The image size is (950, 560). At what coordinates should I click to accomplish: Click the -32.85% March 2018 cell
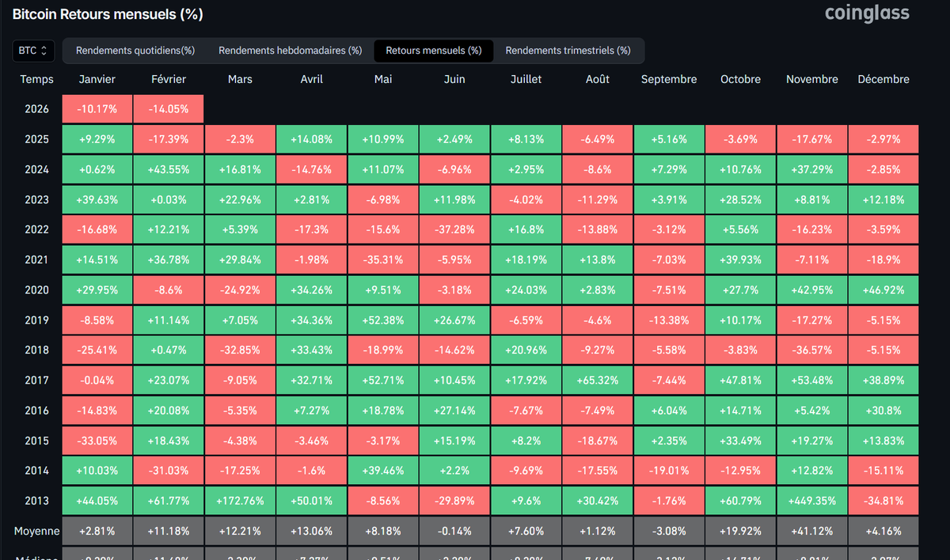click(240, 350)
